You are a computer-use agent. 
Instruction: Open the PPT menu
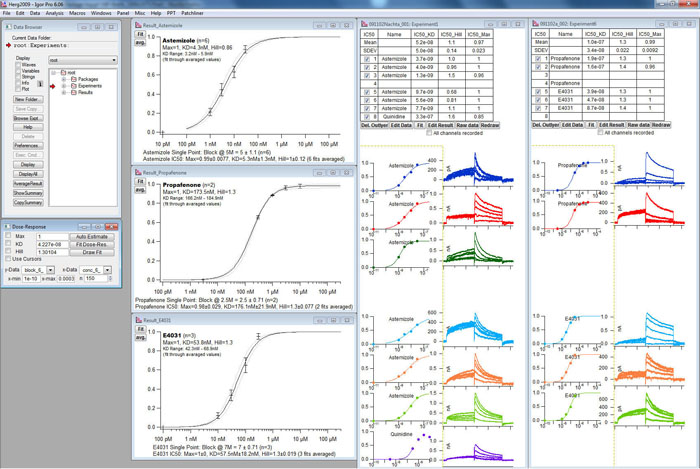[171, 13]
